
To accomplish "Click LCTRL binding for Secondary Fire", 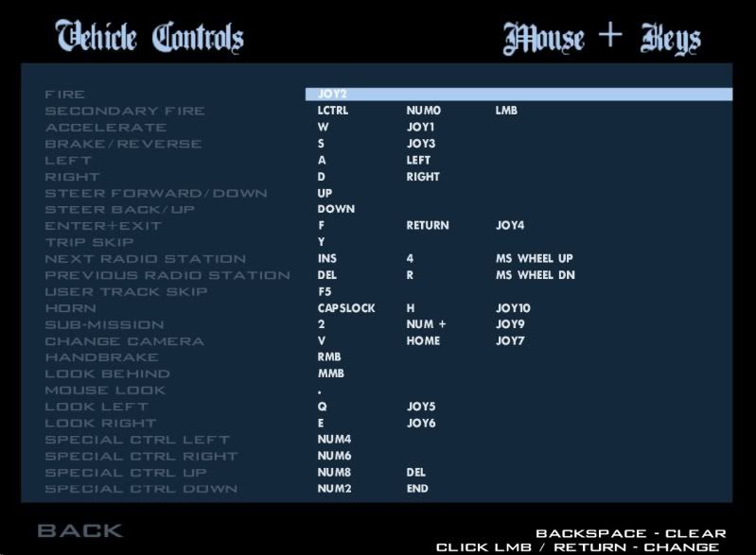I will pos(333,111).
